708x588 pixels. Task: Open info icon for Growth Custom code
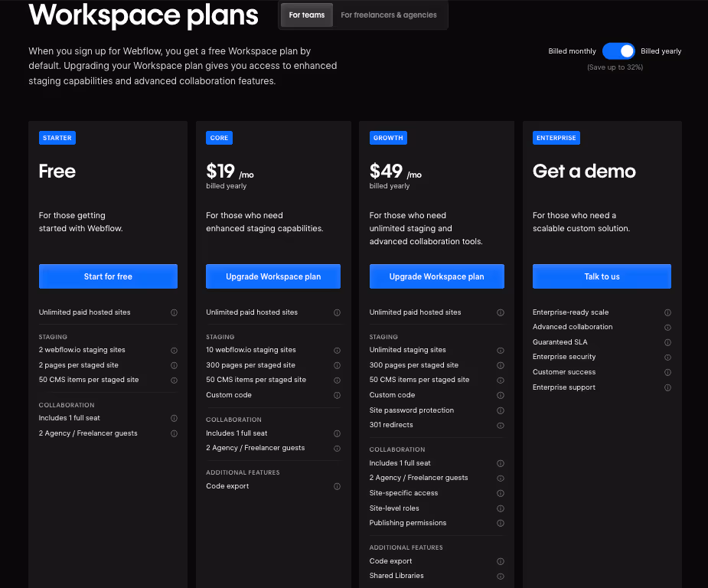coord(501,395)
